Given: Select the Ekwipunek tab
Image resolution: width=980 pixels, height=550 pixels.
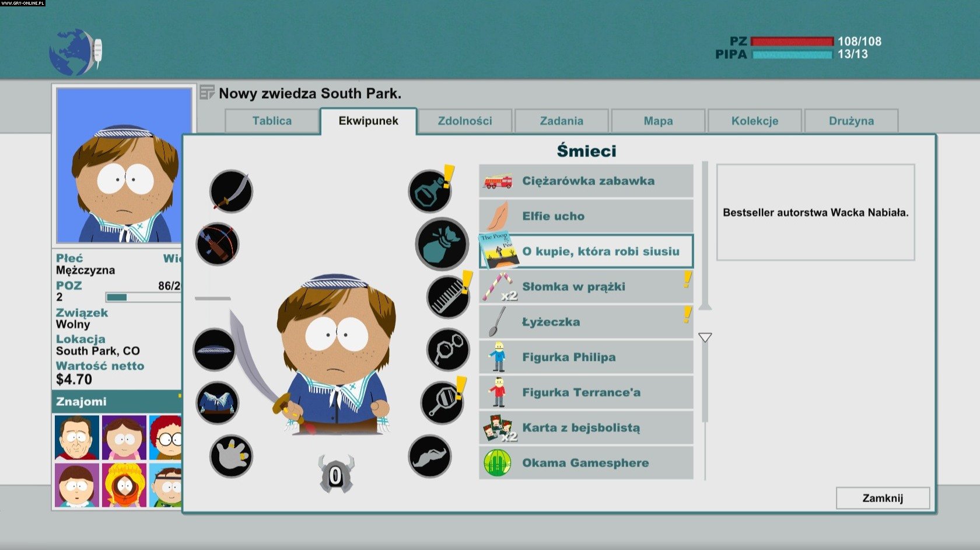Looking at the screenshot, I should pyautogui.click(x=368, y=121).
